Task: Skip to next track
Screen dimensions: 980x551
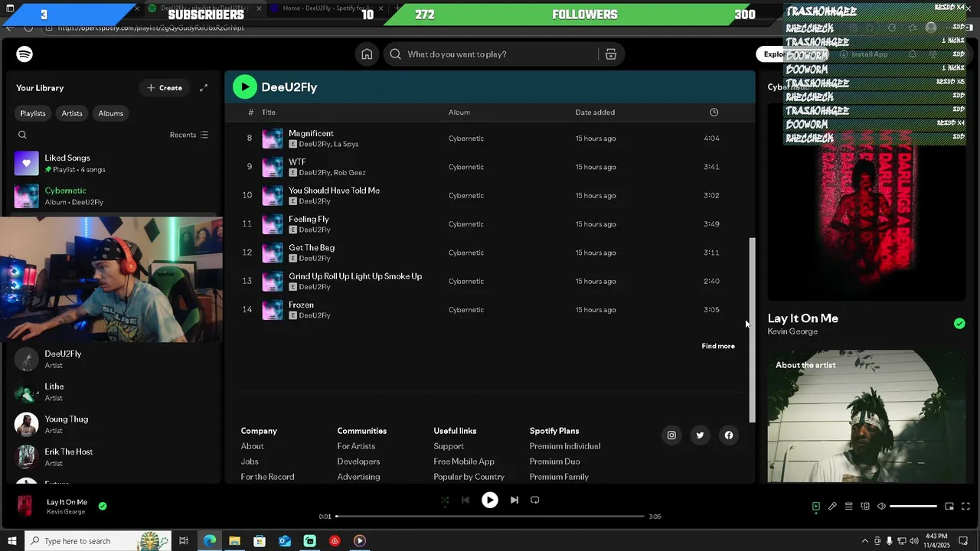Action: [x=514, y=500]
